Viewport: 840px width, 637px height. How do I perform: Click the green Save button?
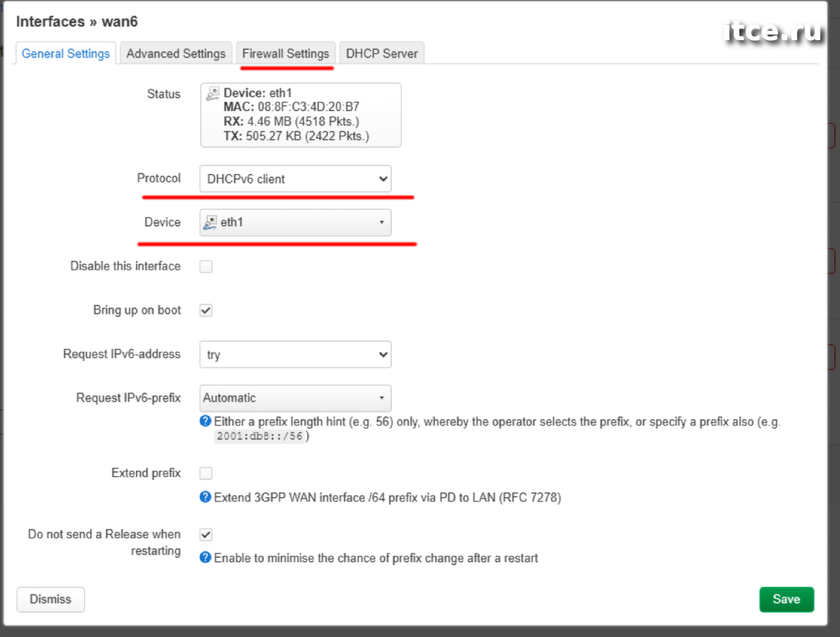[786, 599]
